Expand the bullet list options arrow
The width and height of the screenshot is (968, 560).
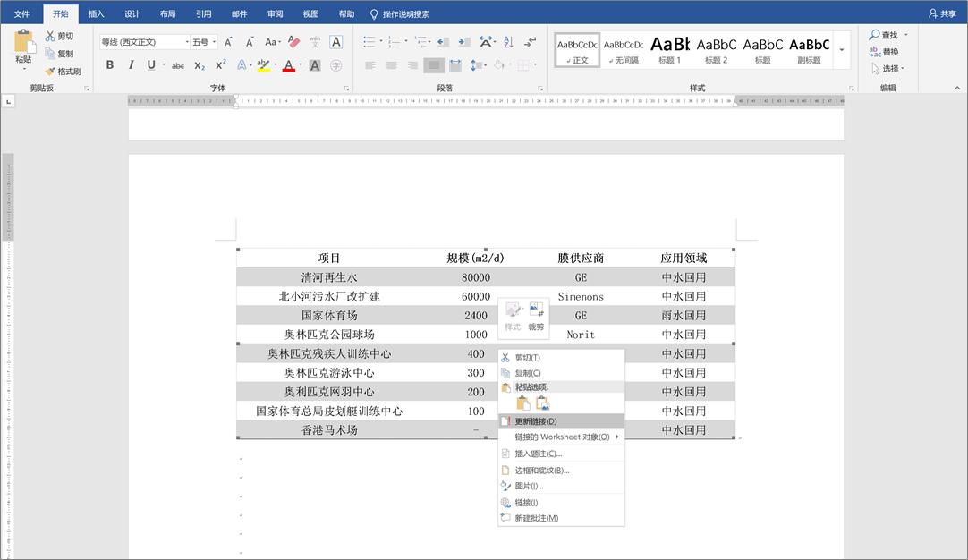(x=381, y=40)
